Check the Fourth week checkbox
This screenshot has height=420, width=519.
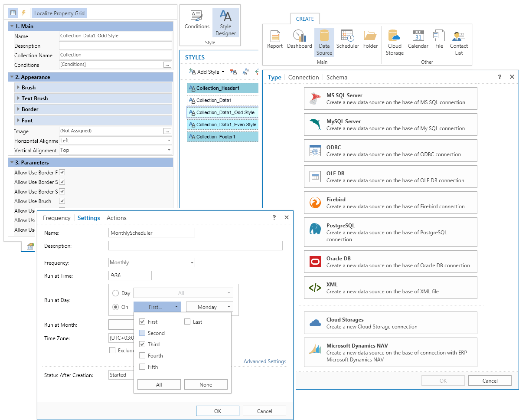click(142, 355)
